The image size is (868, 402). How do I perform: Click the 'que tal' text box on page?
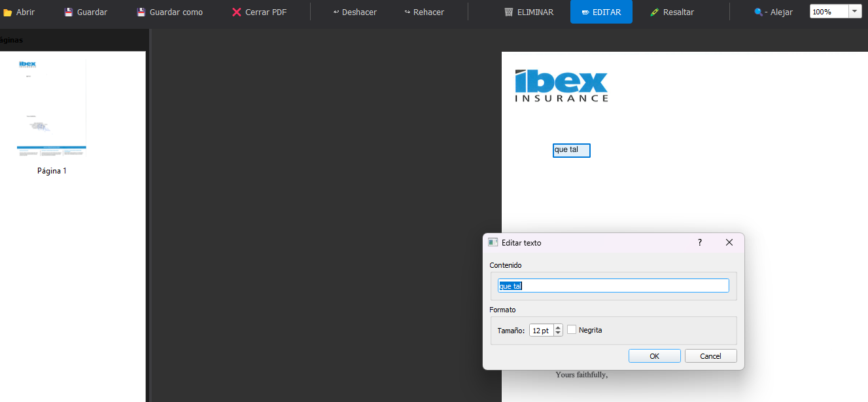pos(571,151)
